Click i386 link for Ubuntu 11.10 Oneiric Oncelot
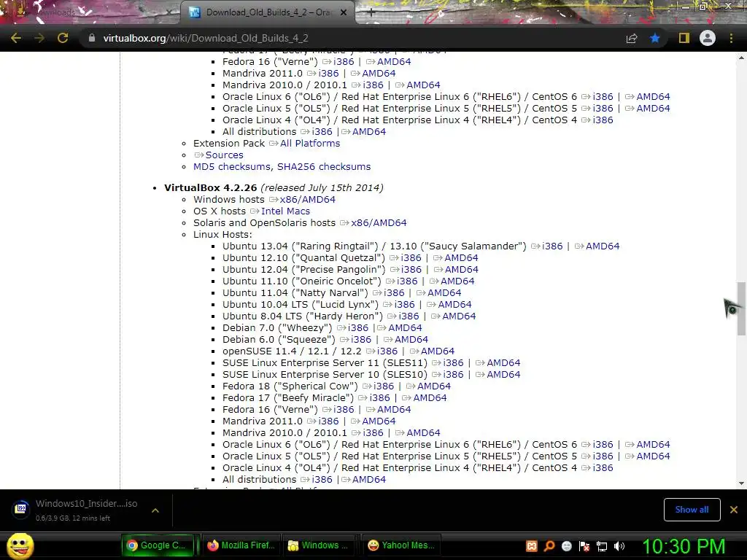This screenshot has height=560, width=747. 407,281
